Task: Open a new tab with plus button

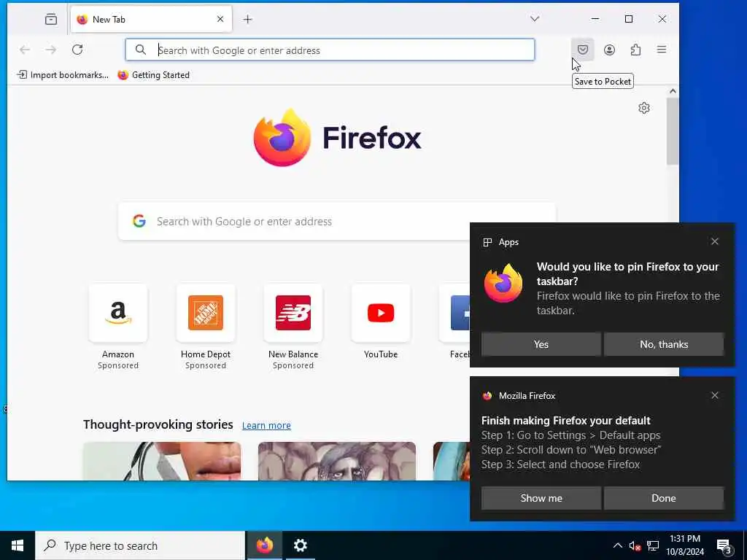Action: point(248,19)
